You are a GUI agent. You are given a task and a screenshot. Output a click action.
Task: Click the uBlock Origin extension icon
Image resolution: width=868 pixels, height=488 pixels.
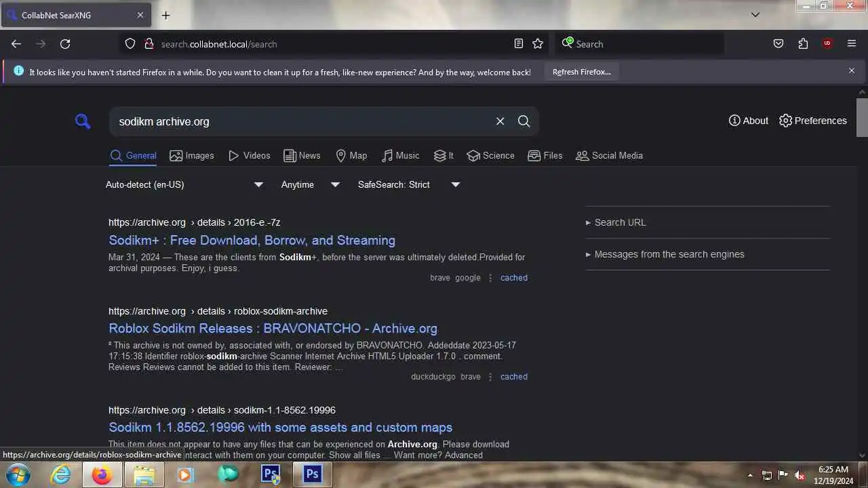[827, 44]
